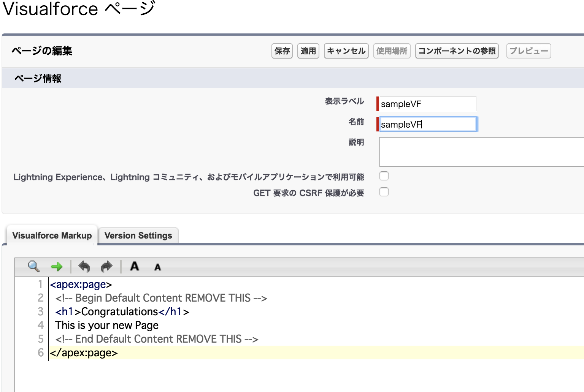This screenshot has width=584, height=392.
Task: Toggle the GET request CSRF protection checkbox
Action: [x=384, y=192]
